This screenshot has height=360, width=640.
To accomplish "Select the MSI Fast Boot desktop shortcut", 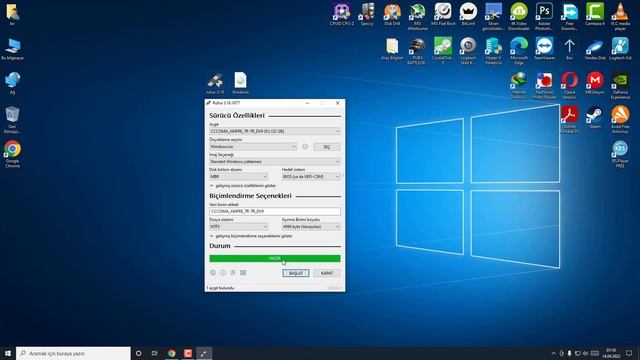I will 443,15.
